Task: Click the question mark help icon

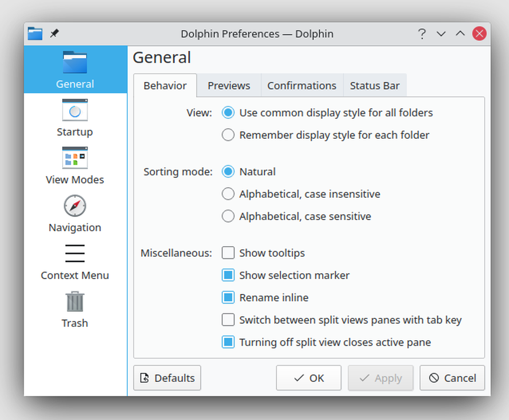Action: point(421,34)
